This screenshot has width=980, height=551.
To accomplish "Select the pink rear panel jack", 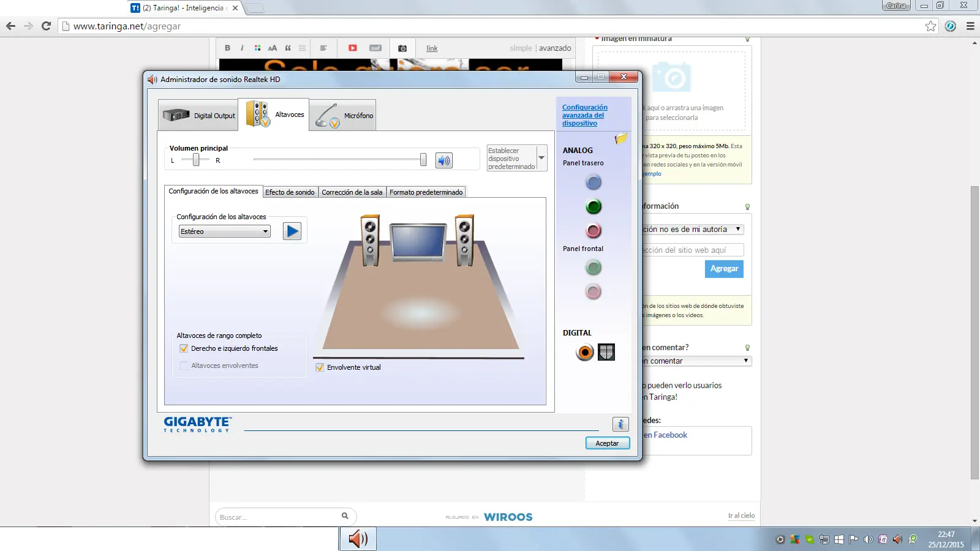I will 594,231.
